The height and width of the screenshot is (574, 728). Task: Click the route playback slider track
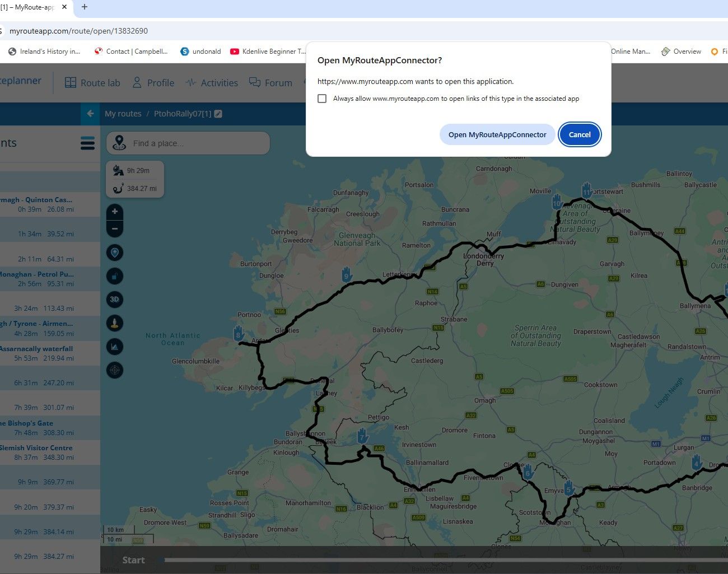(x=442, y=560)
